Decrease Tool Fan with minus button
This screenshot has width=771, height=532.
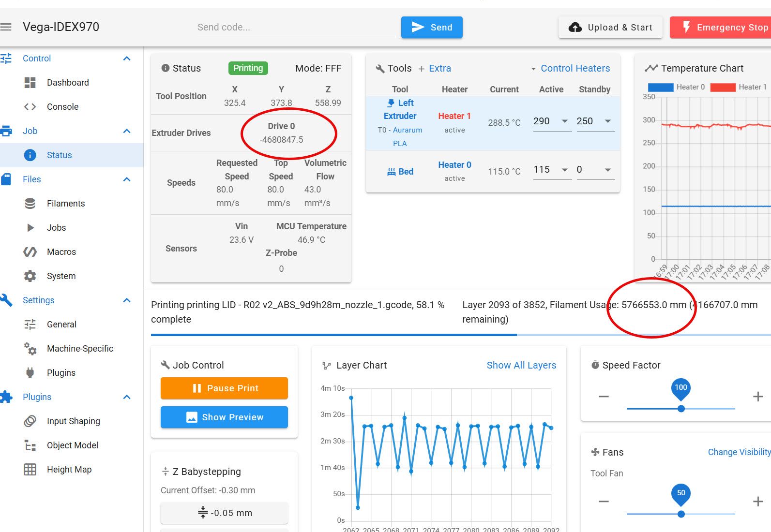tap(604, 502)
